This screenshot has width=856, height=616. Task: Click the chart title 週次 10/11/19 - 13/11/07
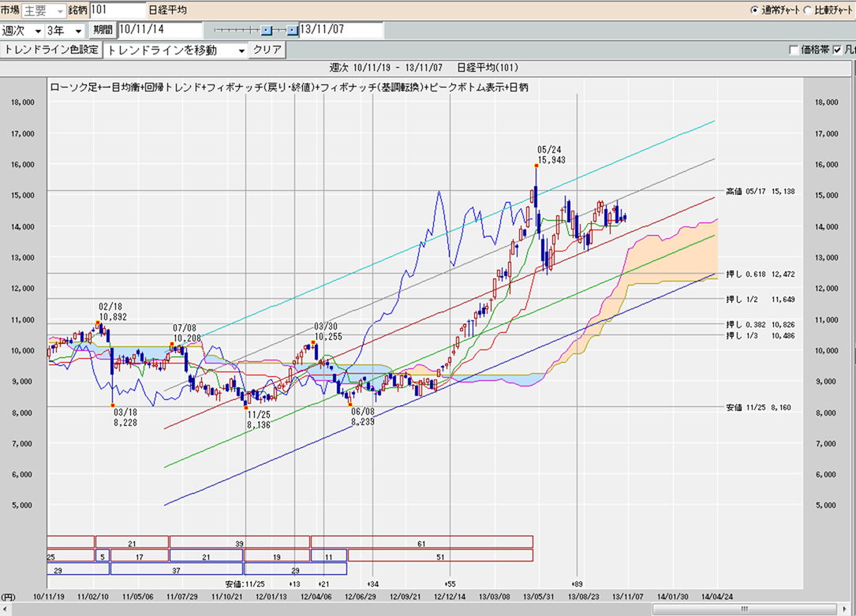point(386,68)
